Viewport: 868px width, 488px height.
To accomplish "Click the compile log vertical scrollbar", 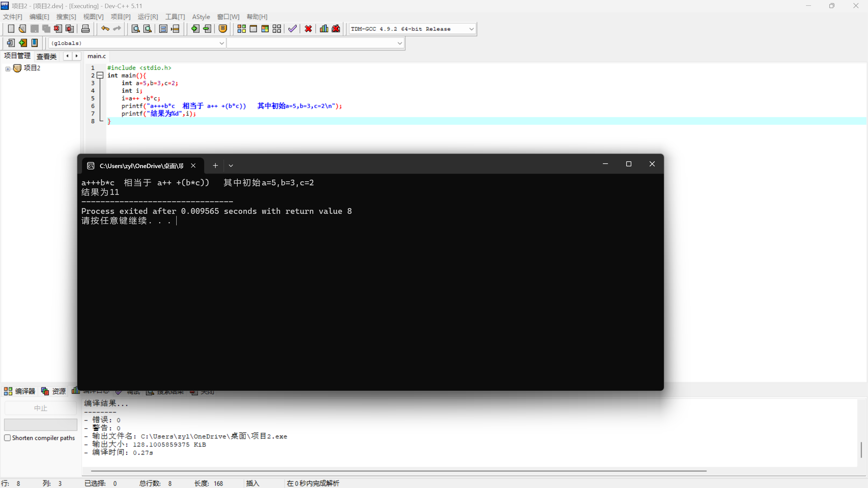I will click(x=861, y=449).
